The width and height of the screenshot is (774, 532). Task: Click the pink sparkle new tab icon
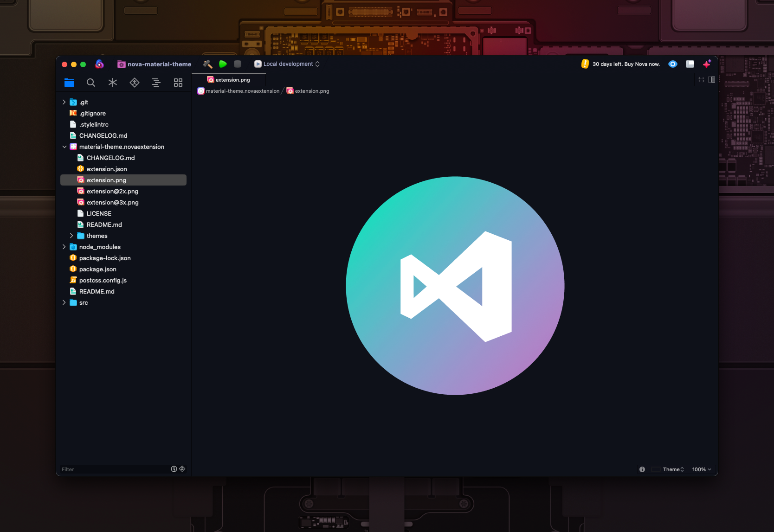pyautogui.click(x=707, y=64)
